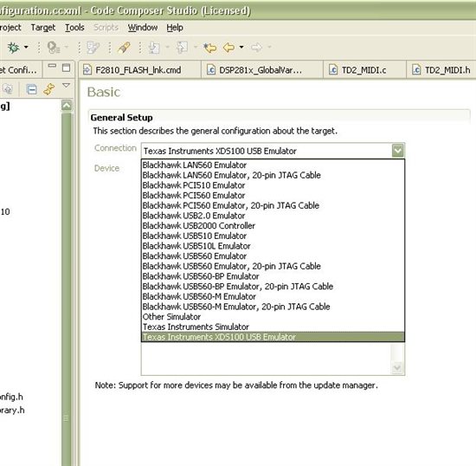Select Blackhawk PCI560 Emulator, 20-pin JTAG Cable
This screenshot has width=476, height=466.
(273, 205)
